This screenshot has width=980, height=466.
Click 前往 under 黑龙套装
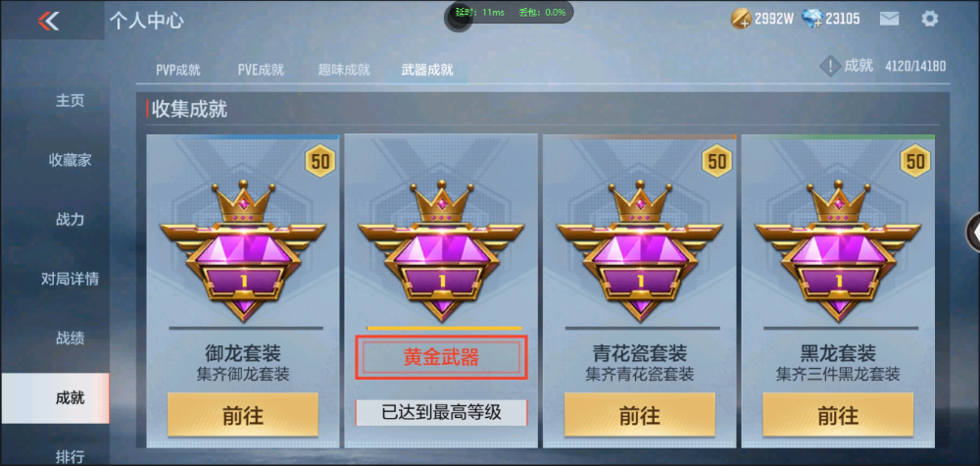click(x=838, y=415)
